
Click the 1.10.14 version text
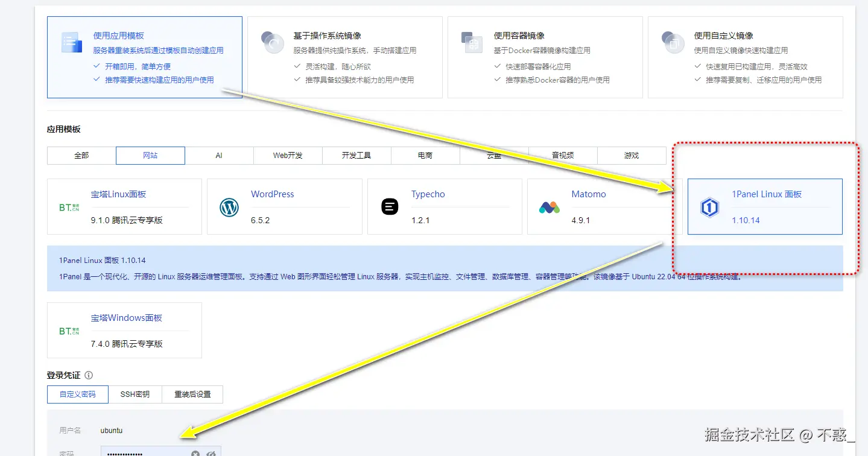[x=746, y=220]
